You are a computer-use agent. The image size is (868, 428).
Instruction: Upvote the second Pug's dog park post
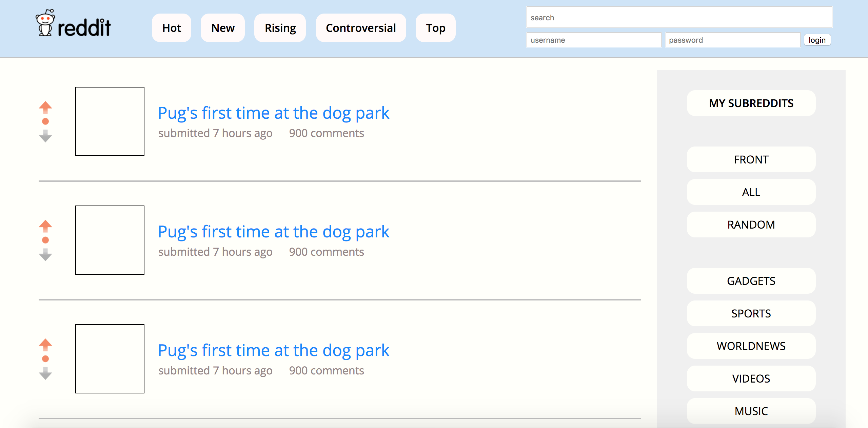pos(45,226)
